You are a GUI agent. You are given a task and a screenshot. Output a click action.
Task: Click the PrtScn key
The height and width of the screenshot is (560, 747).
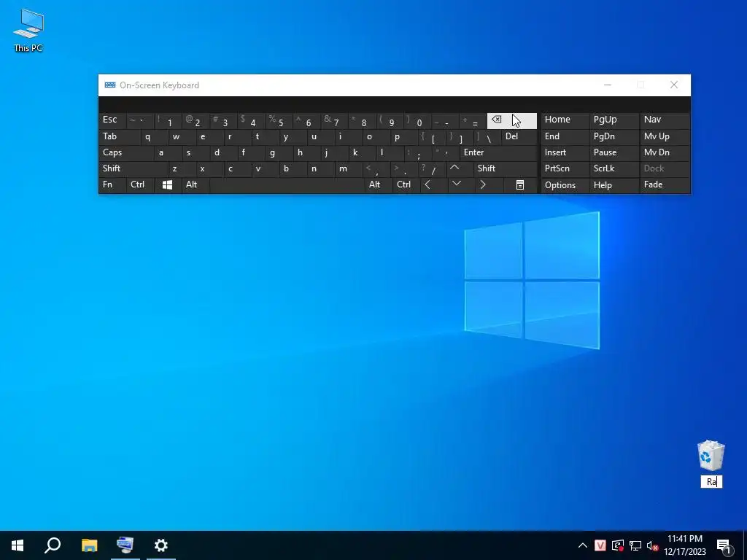click(565, 168)
